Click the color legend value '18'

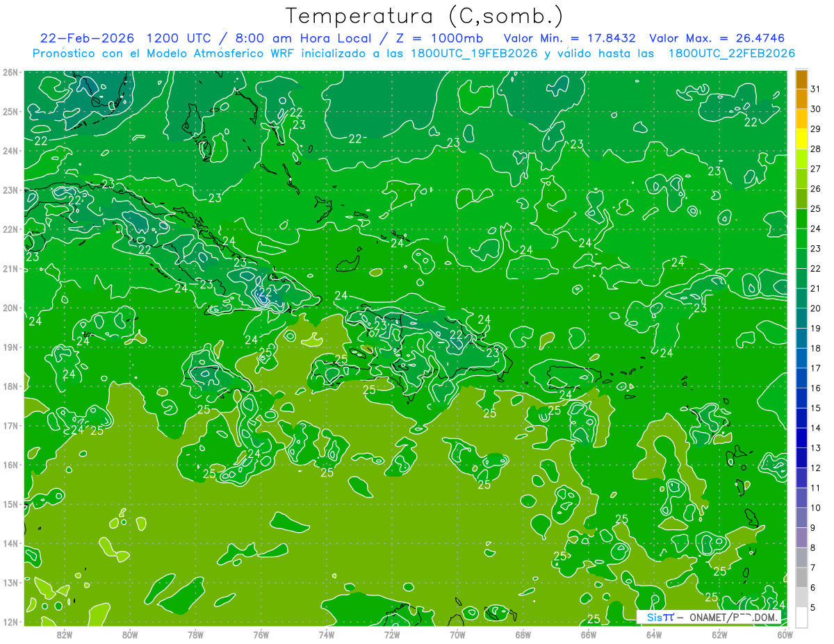click(x=816, y=348)
